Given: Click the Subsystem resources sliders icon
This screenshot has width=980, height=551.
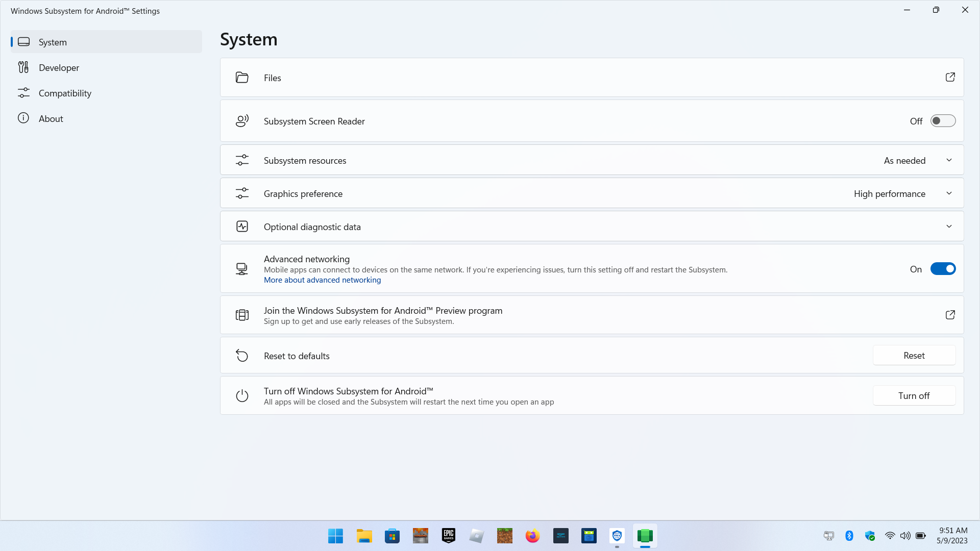Looking at the screenshot, I should coord(242,160).
